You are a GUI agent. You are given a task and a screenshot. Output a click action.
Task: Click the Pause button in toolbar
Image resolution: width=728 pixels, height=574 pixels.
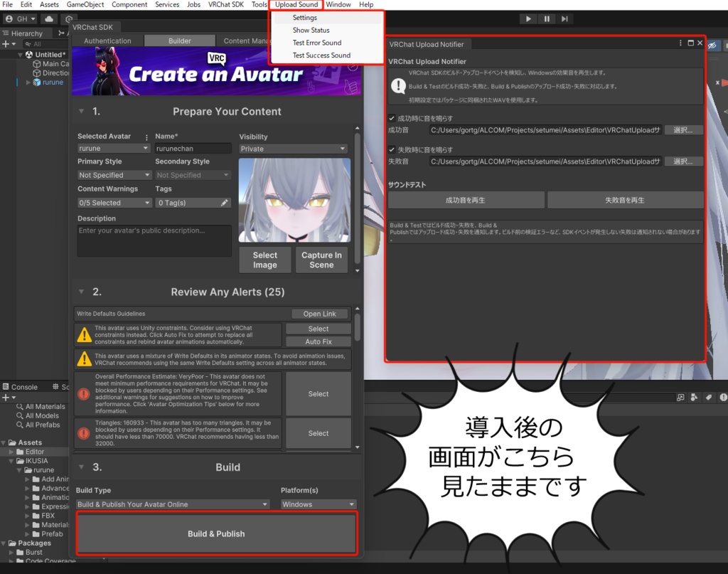(547, 19)
